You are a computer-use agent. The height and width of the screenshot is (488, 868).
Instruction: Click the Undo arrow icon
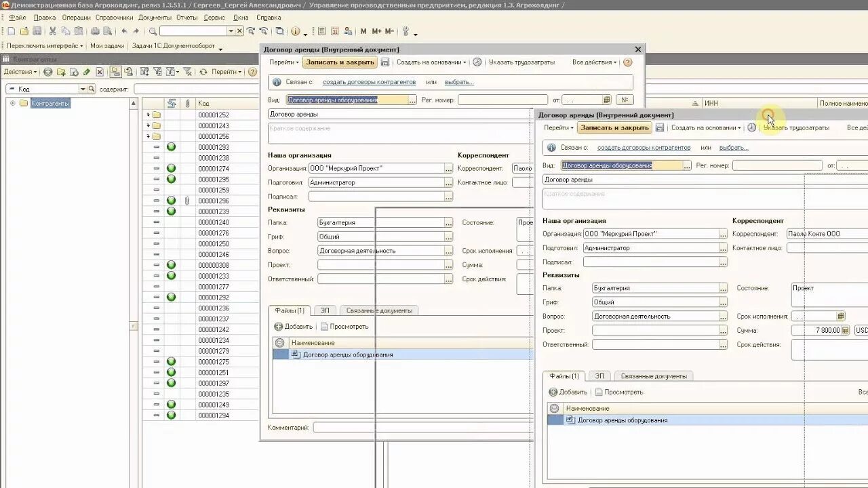point(124,31)
